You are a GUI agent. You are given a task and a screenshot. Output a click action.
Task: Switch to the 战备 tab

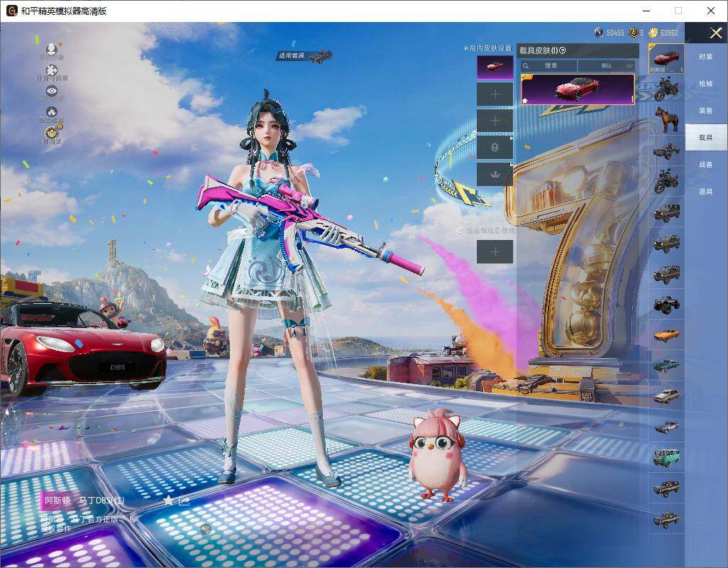coord(706,165)
